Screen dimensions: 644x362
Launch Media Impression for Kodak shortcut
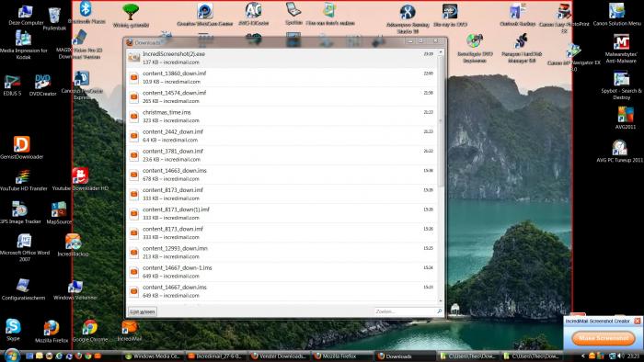(x=23, y=45)
